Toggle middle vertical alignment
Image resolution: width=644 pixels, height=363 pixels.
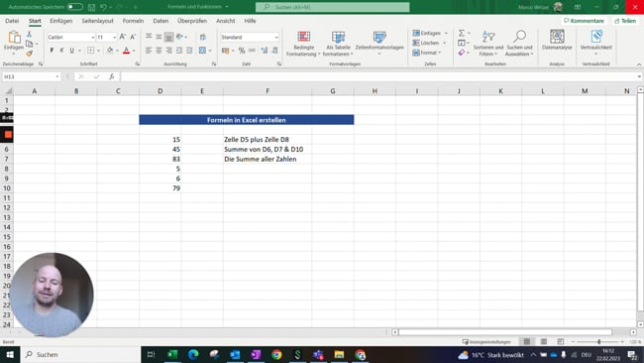[x=159, y=37]
